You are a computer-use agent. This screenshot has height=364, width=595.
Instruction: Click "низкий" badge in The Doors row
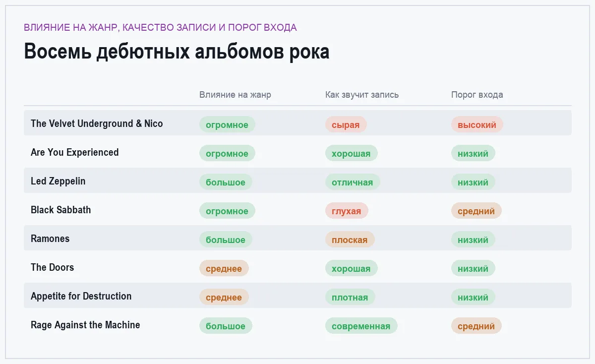[473, 268]
